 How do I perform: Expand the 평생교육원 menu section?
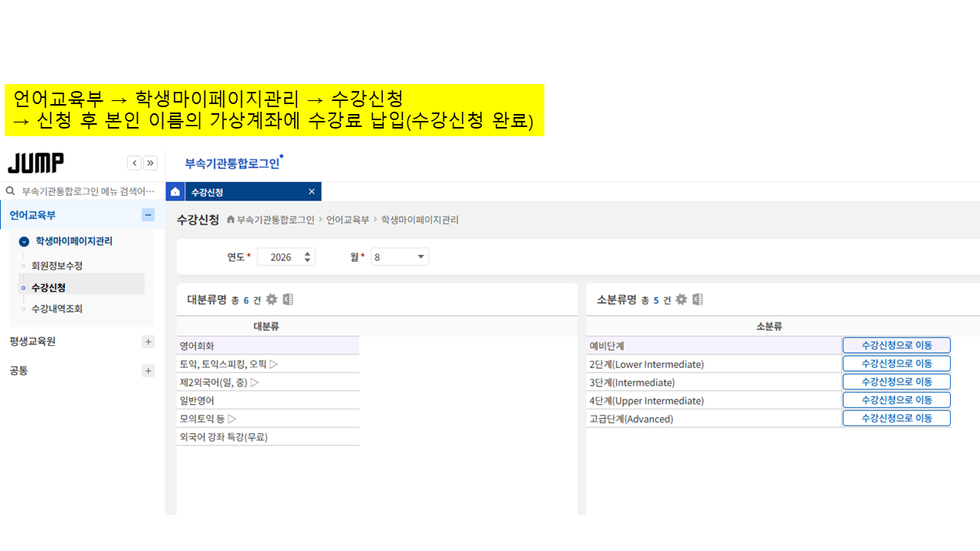click(149, 341)
